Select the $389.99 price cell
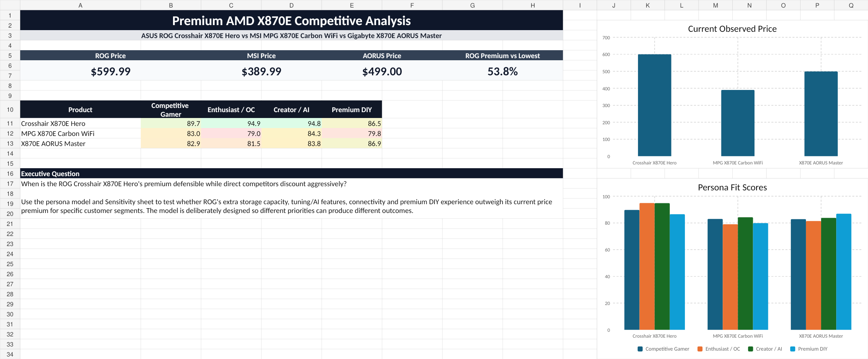This screenshot has height=359, width=868. [x=261, y=71]
